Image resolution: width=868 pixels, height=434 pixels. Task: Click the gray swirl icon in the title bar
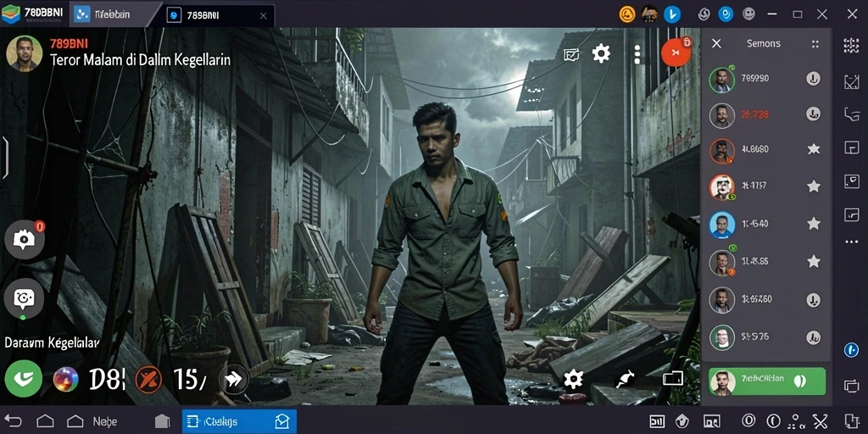(x=704, y=14)
